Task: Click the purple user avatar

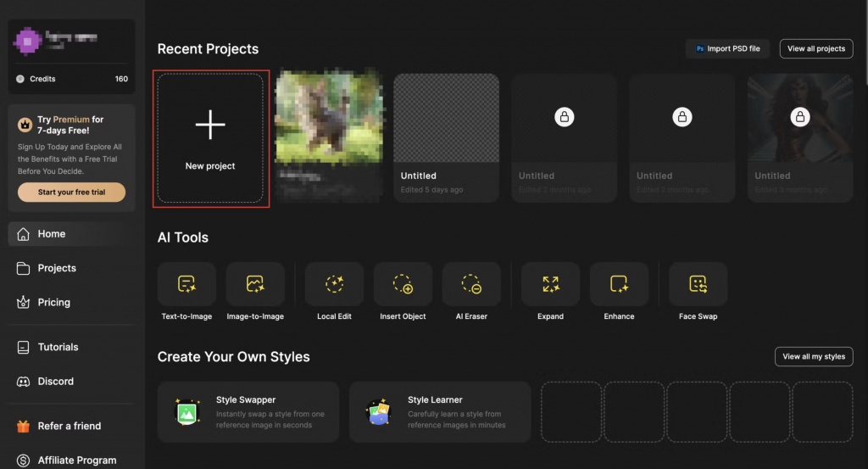Action: tap(27, 41)
